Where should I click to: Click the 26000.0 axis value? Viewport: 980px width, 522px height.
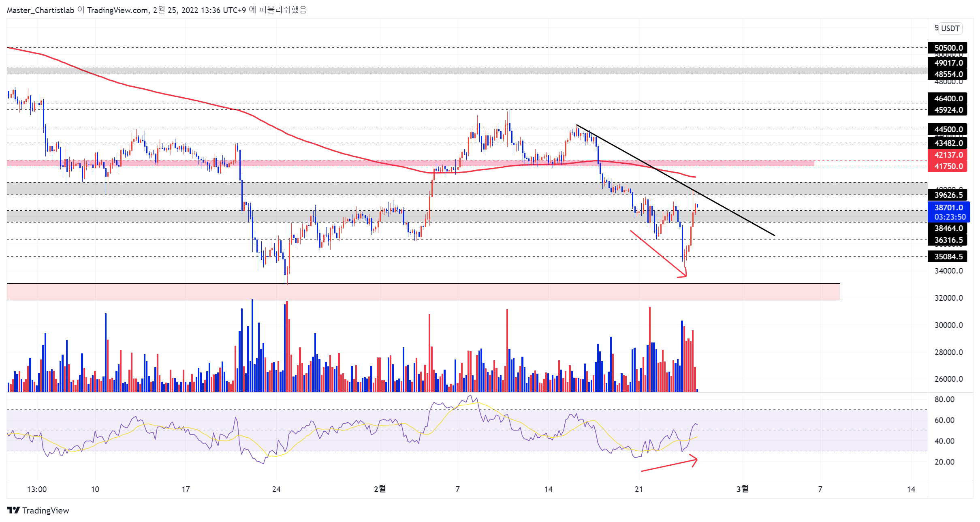click(x=948, y=379)
